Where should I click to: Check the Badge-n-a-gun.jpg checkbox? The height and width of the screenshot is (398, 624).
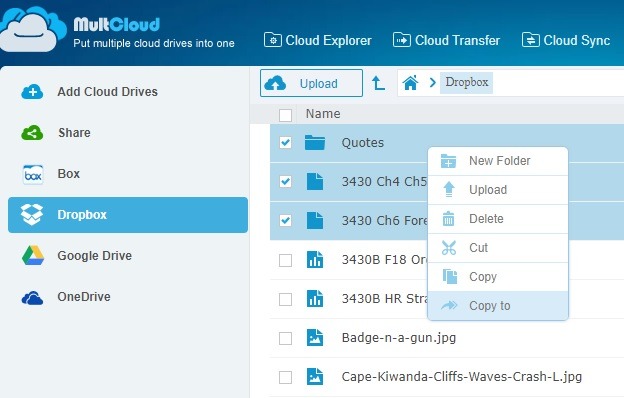point(285,338)
